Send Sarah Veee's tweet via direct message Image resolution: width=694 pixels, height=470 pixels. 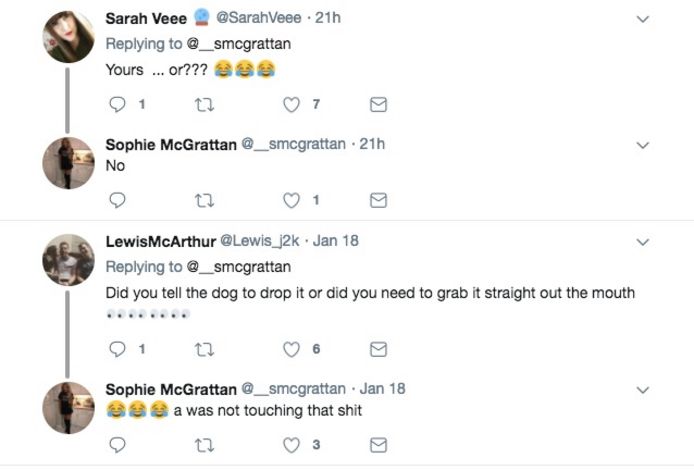click(379, 104)
